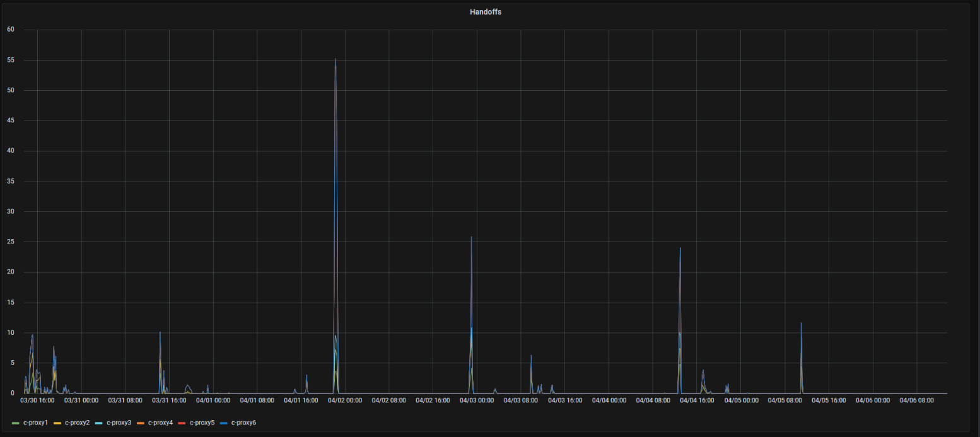This screenshot has height=437, width=980.
Task: Click the 04/02 00:00 x-axis label
Action: pos(345,400)
